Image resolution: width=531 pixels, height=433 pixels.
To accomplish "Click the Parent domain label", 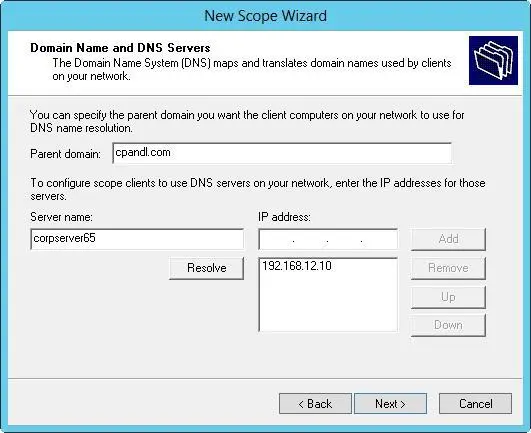I will [x=65, y=154].
